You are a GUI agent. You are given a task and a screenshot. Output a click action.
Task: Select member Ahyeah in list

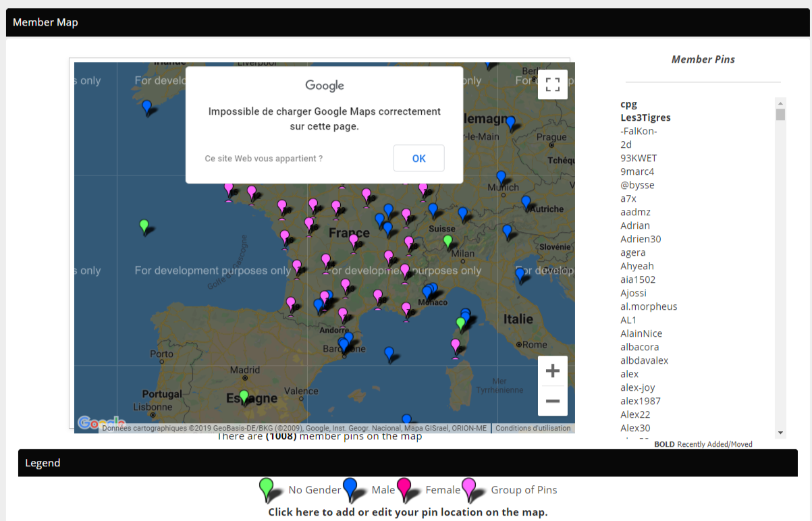637,266
